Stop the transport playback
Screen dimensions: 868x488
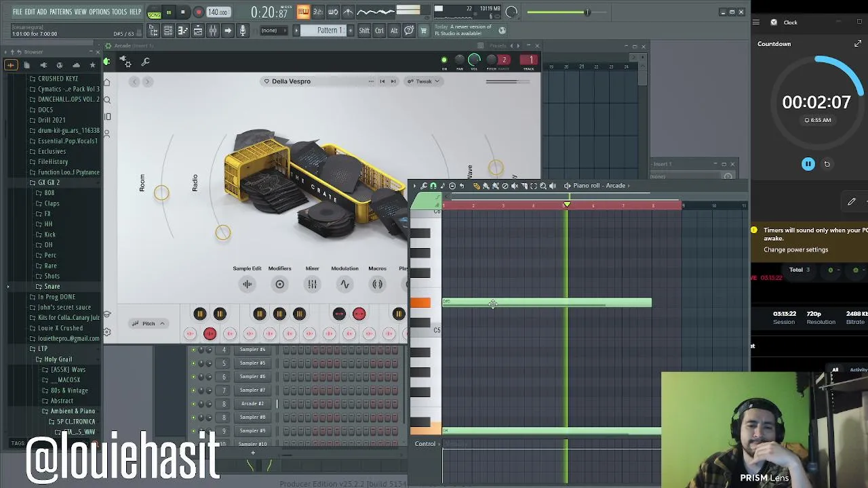click(x=183, y=12)
